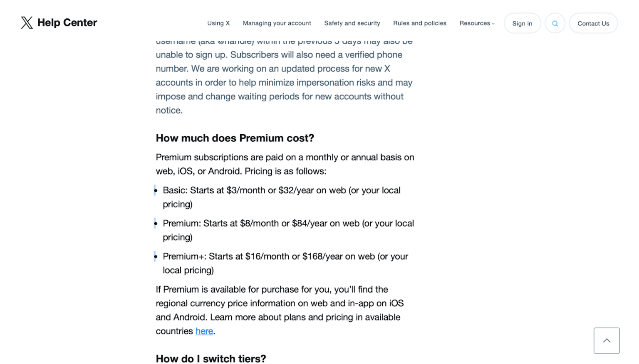Select Managing your account in navigation
639x364 pixels.
(x=277, y=23)
